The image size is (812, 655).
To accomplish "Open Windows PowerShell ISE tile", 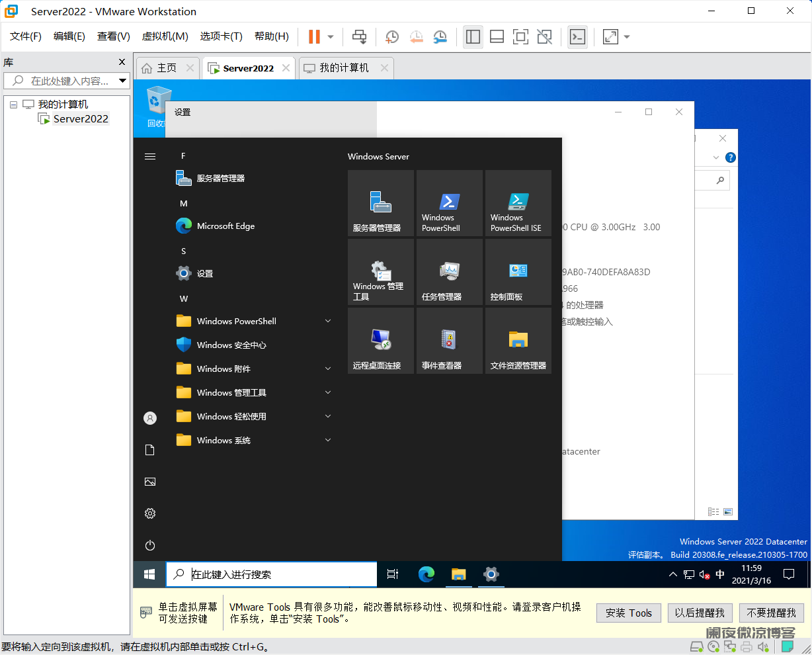I will click(x=518, y=203).
